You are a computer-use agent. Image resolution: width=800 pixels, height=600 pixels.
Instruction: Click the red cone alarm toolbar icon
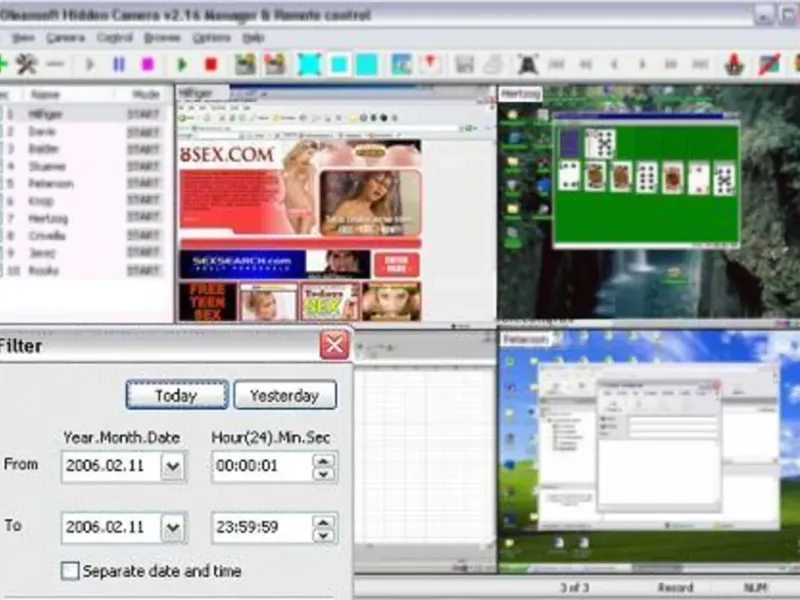pos(734,64)
